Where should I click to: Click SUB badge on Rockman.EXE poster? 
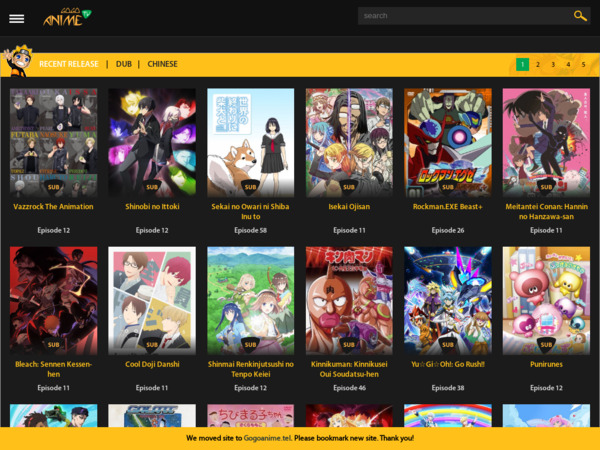point(448,187)
